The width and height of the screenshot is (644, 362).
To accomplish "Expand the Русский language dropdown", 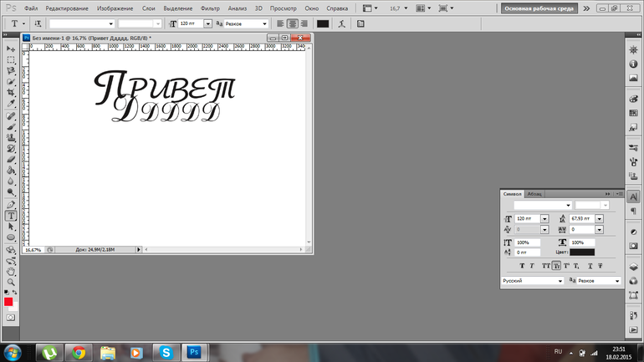I will click(x=560, y=281).
